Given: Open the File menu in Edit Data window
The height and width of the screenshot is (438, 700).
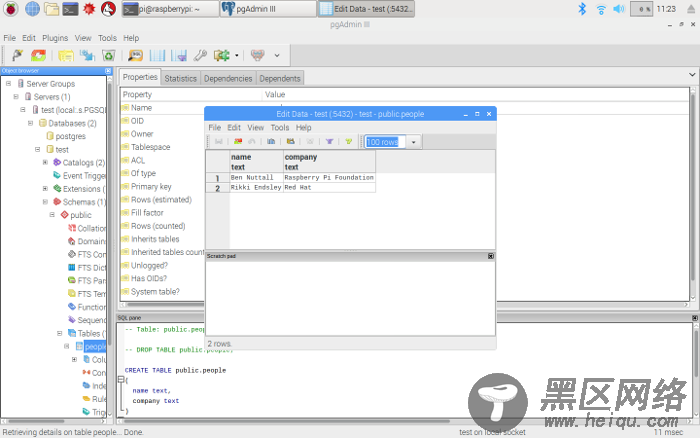Looking at the screenshot, I should [x=215, y=128].
